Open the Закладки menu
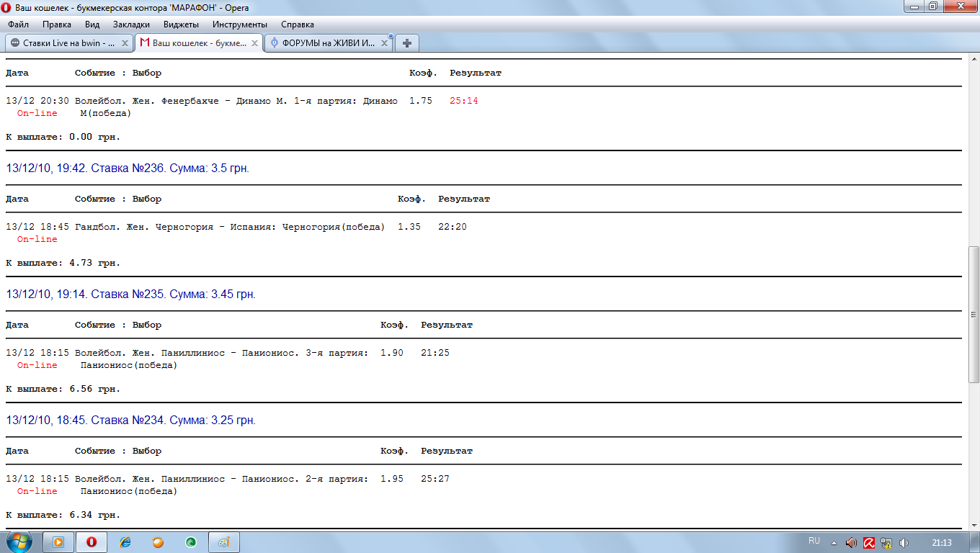This screenshot has height=553, width=980. [x=131, y=24]
